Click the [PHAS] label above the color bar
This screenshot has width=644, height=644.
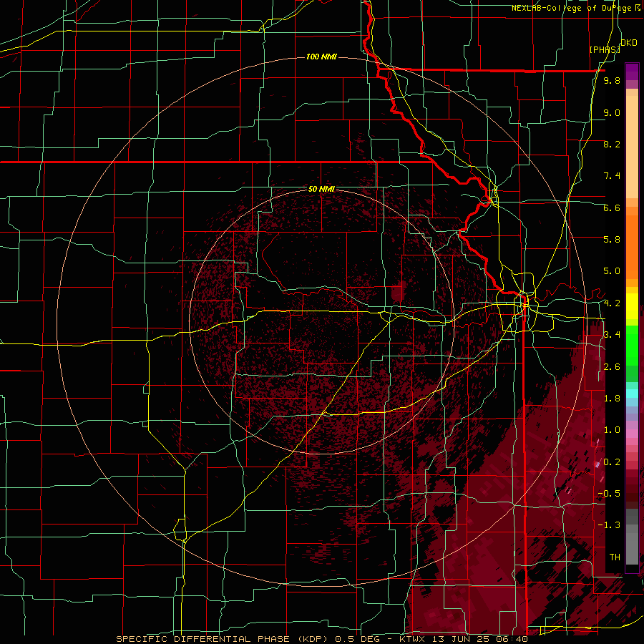pyautogui.click(x=604, y=49)
